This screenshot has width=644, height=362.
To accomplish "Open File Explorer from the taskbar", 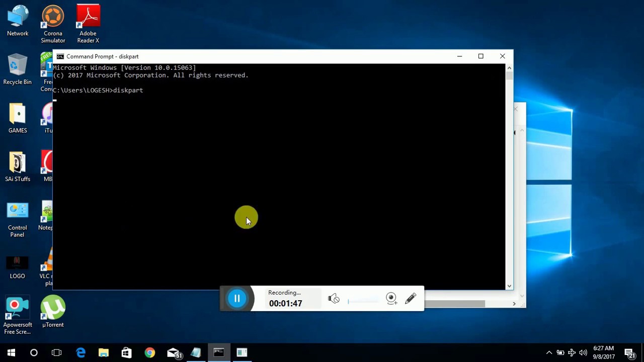I will click(104, 352).
